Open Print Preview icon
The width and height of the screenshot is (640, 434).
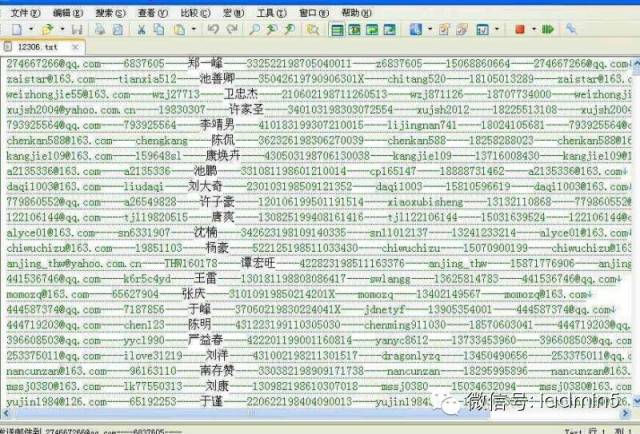pos(118,29)
